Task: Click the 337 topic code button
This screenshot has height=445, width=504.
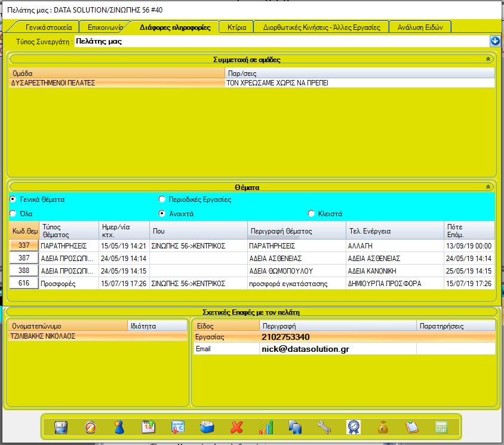Action: point(24,245)
